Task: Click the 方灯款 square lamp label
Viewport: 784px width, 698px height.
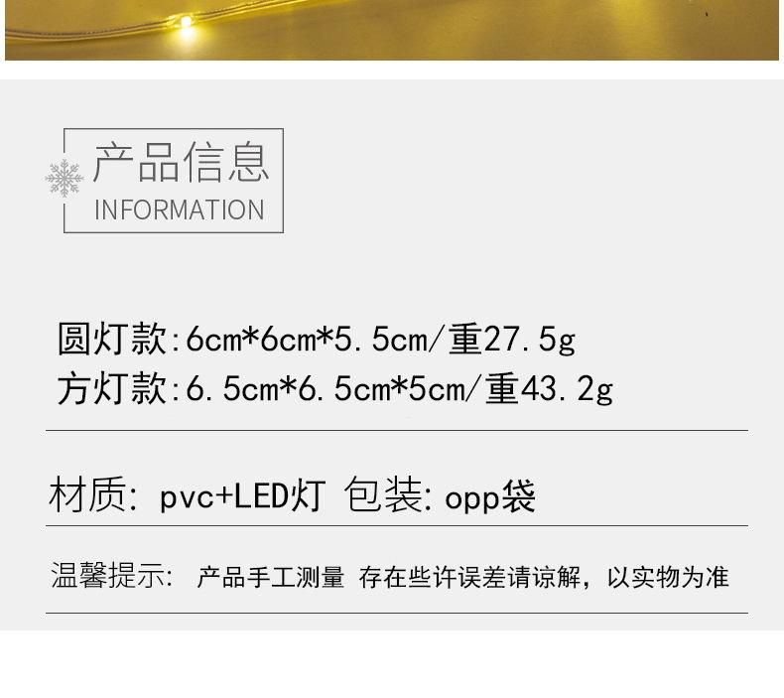Action: pos(112,388)
